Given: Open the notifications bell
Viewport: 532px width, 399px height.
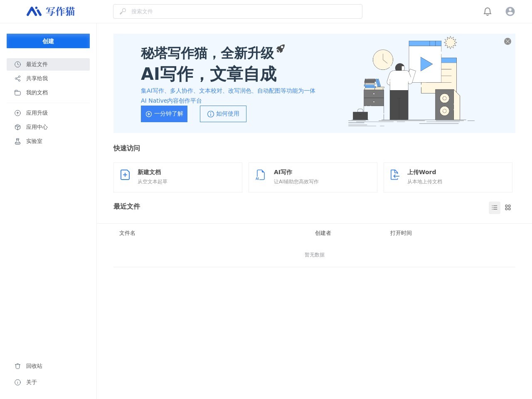Looking at the screenshot, I should tap(488, 11).
